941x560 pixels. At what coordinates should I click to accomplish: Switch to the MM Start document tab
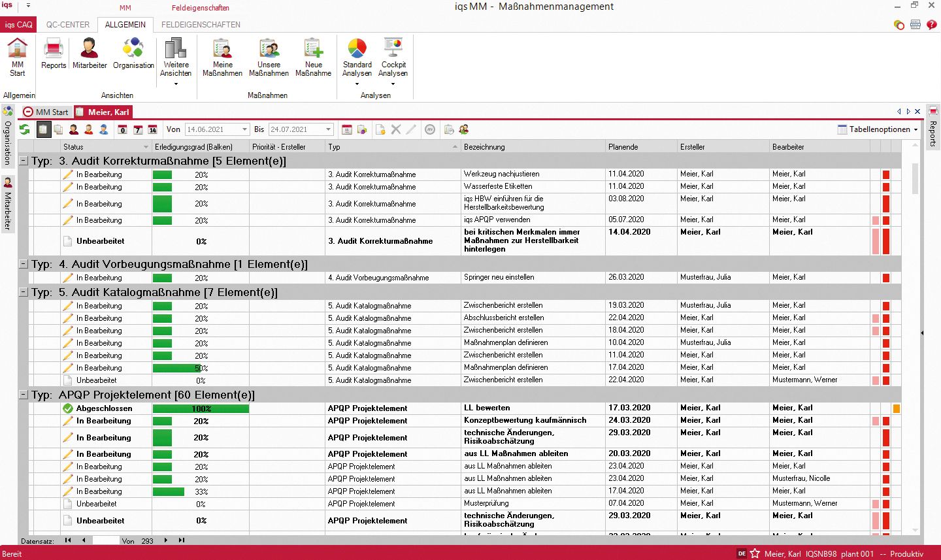point(46,112)
